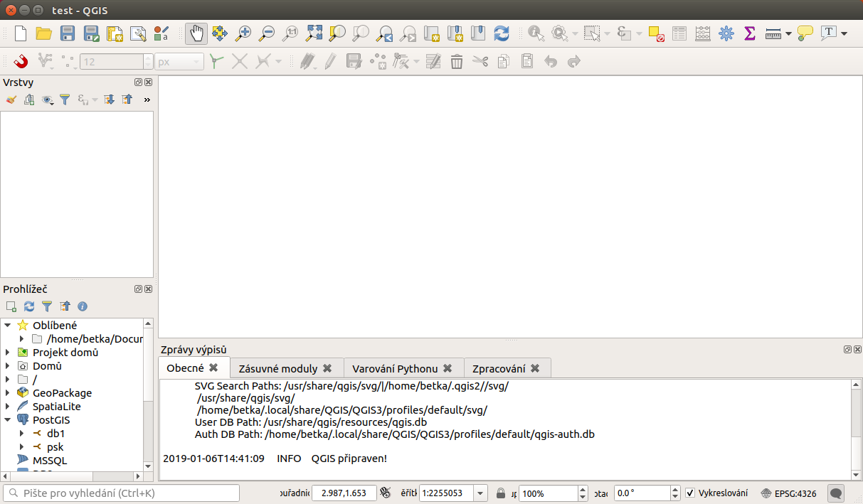Image resolution: width=863 pixels, height=504 pixels.
Task: Open the measure tool dropdown arrow
Action: 788,33
